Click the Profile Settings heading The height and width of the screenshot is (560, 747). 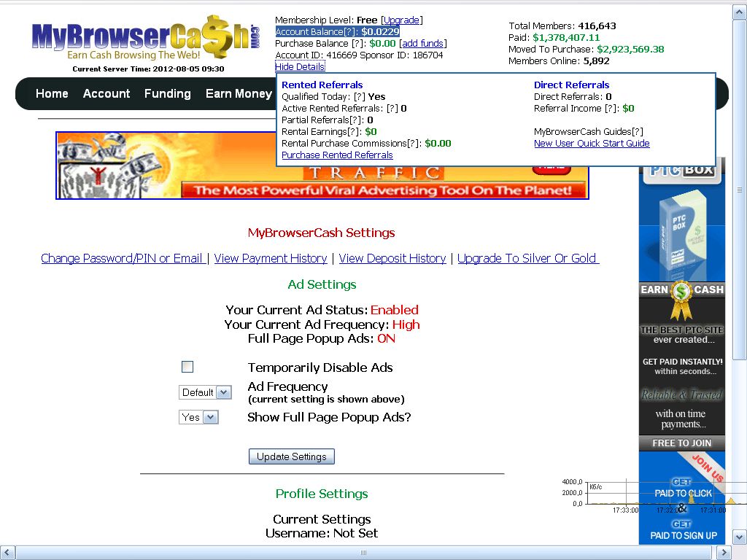pos(322,494)
